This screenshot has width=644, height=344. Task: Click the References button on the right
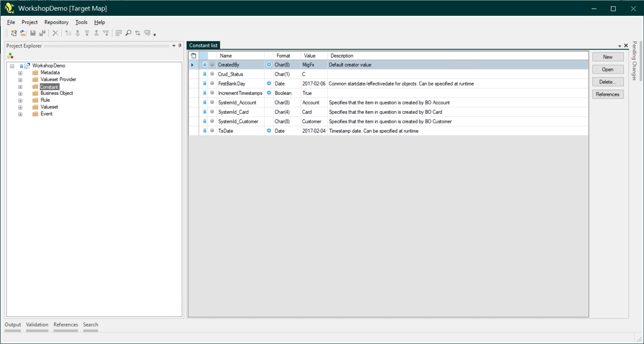coord(608,94)
